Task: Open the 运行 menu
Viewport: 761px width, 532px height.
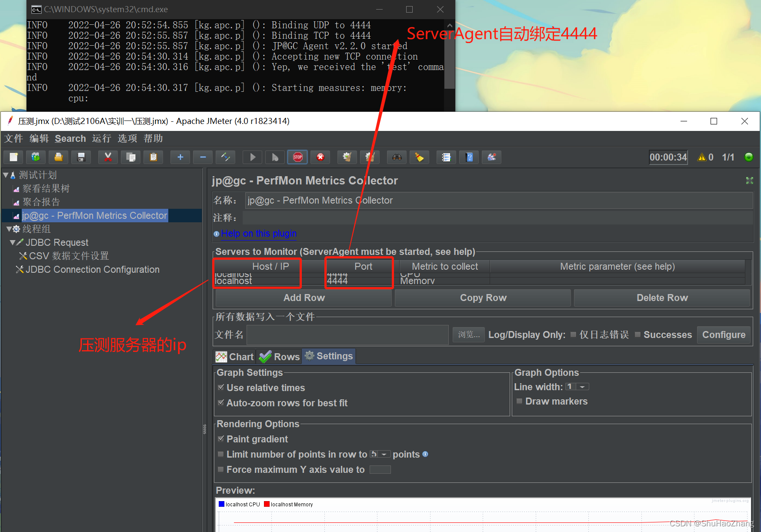Action: [x=102, y=138]
